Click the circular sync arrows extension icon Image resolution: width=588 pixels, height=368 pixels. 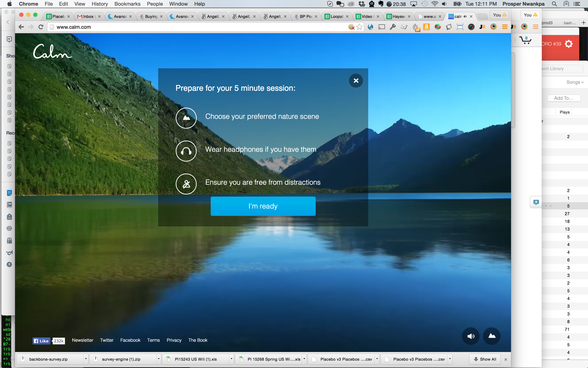tap(449, 27)
